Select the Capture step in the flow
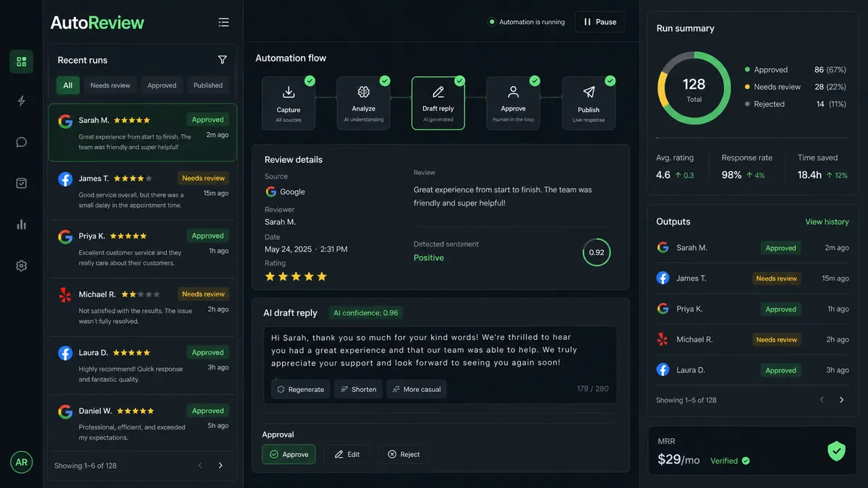868x488 pixels. coord(289,103)
